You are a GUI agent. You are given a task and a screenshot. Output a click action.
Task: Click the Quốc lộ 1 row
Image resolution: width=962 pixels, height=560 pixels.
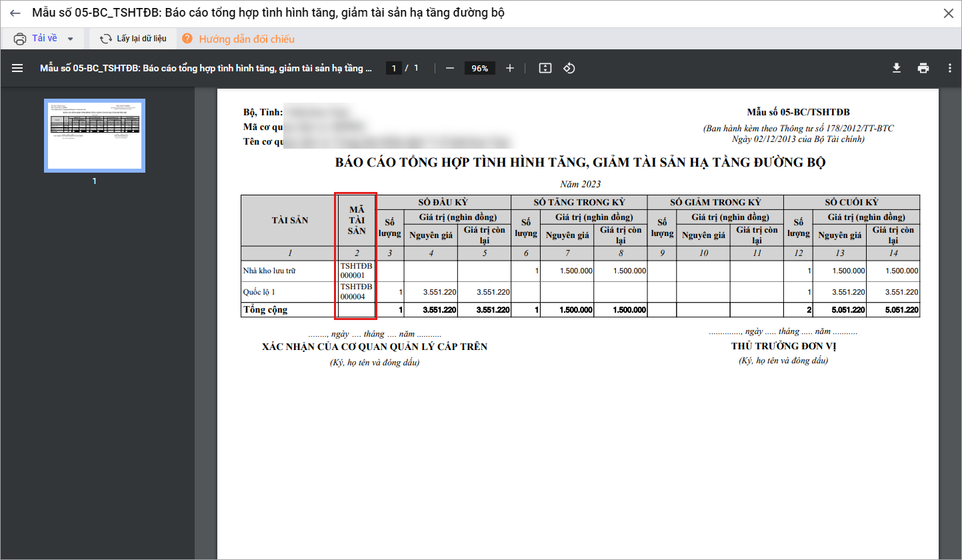[287, 292]
